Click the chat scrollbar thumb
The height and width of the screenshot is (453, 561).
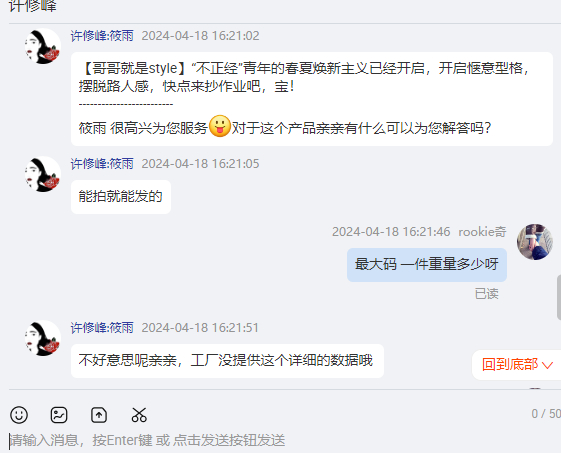coord(559,297)
